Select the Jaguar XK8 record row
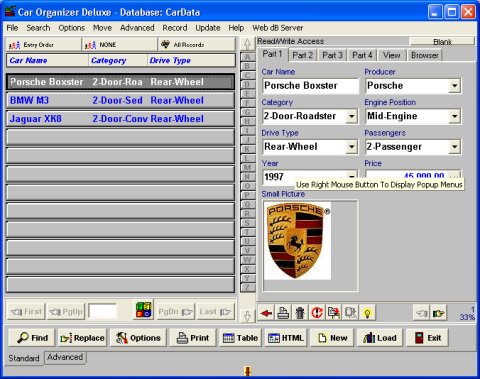This screenshot has height=379, width=480. coord(120,119)
